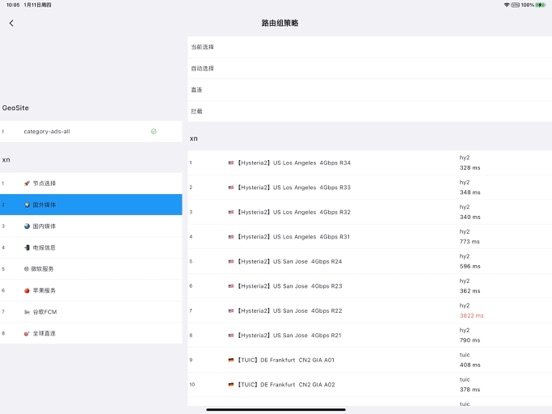
Task: Select Hysteria2 US San Jose R24 node
Action: 370,261
